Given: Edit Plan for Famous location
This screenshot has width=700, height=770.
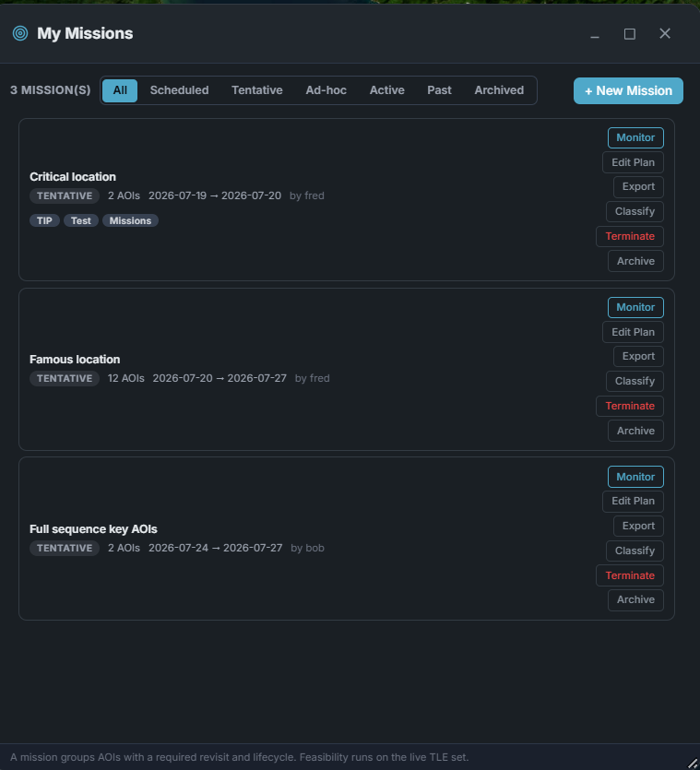Looking at the screenshot, I should tap(633, 333).
